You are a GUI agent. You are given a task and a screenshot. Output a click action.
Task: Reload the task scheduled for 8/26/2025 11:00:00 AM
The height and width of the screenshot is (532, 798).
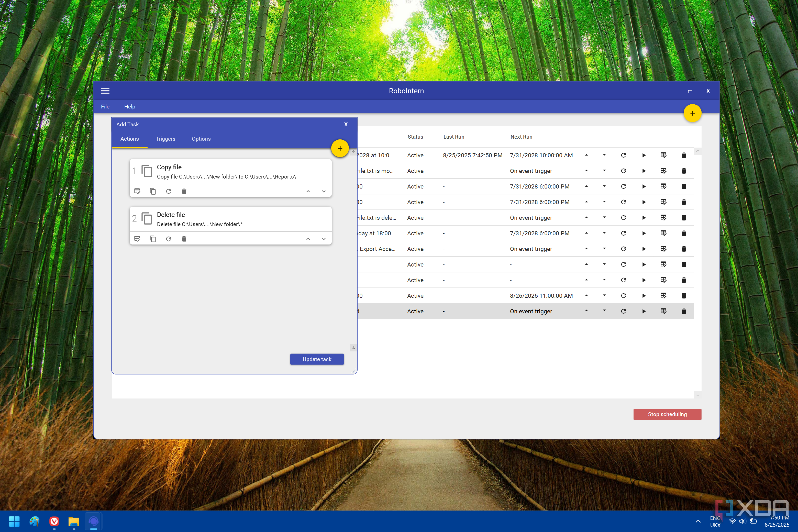click(x=623, y=296)
